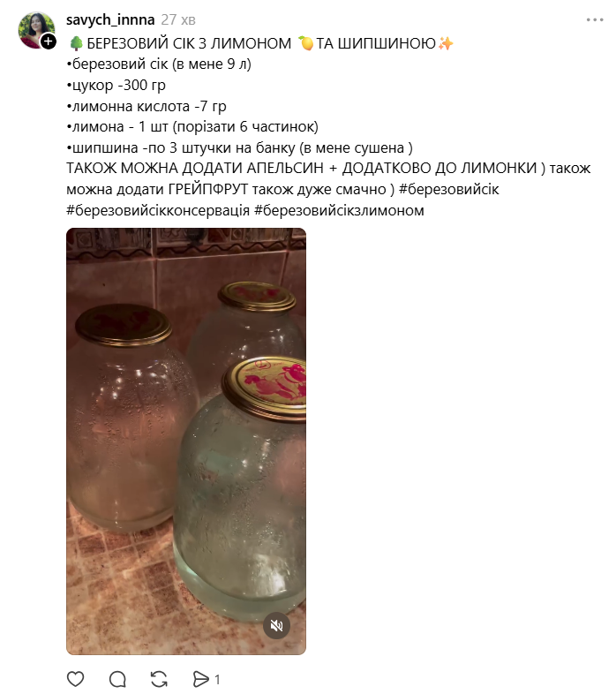Image resolution: width=616 pixels, height=694 pixels.
Task: Open the #березовийсікконсервація hashtag
Action: pos(158,210)
